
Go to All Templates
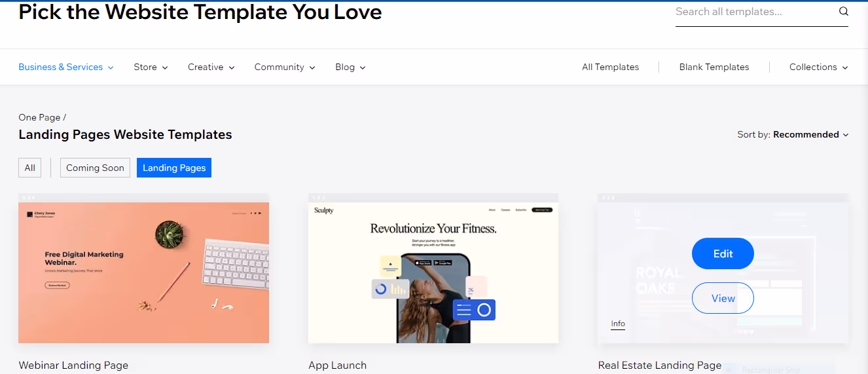pos(610,67)
